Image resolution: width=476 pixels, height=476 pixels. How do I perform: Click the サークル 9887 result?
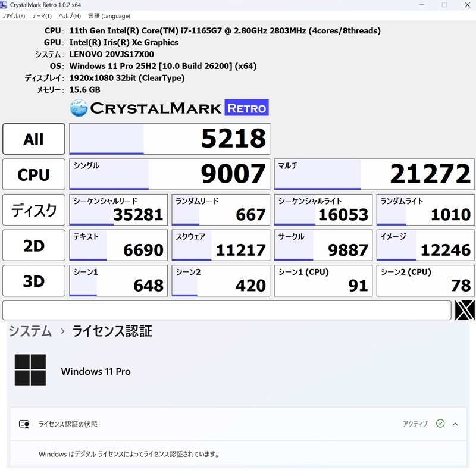pos(323,245)
